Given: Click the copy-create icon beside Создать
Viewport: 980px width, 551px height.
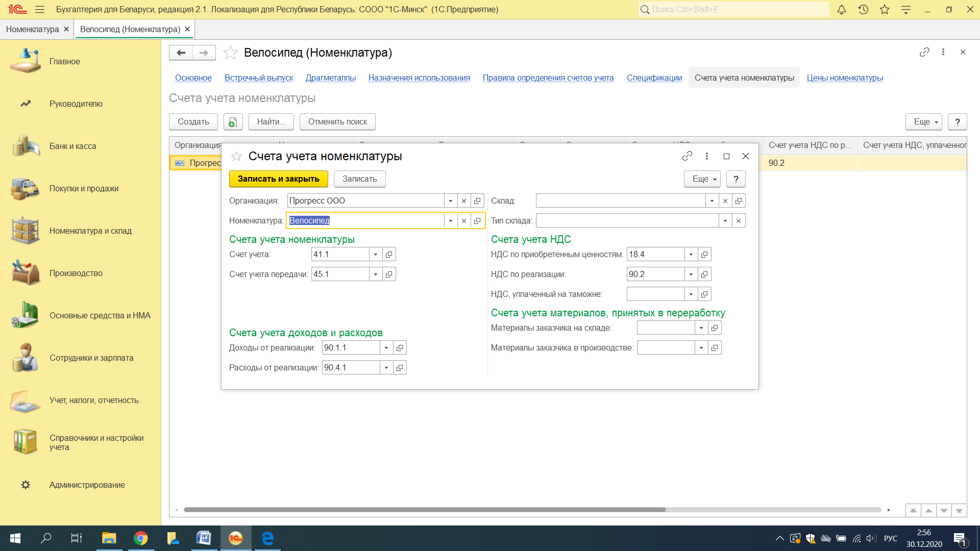Looking at the screenshot, I should (x=233, y=122).
